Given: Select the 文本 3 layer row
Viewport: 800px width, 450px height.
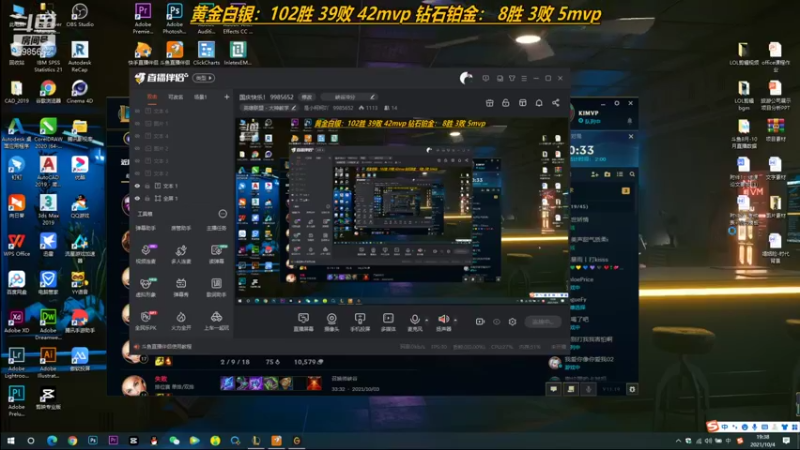Looking at the screenshot, I should [181, 161].
